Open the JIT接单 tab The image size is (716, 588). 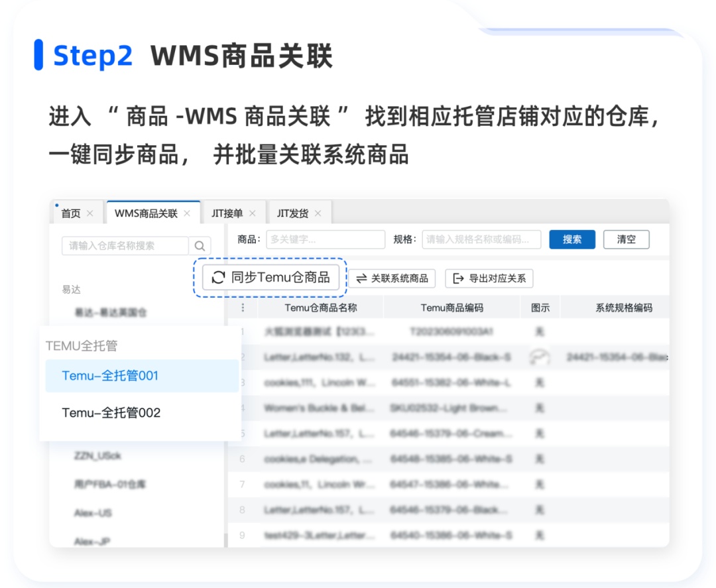pyautogui.click(x=227, y=213)
